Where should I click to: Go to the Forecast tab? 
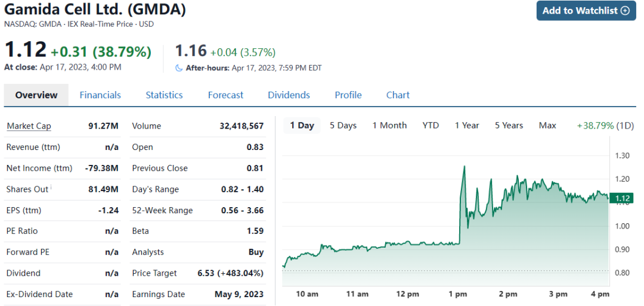click(x=225, y=95)
